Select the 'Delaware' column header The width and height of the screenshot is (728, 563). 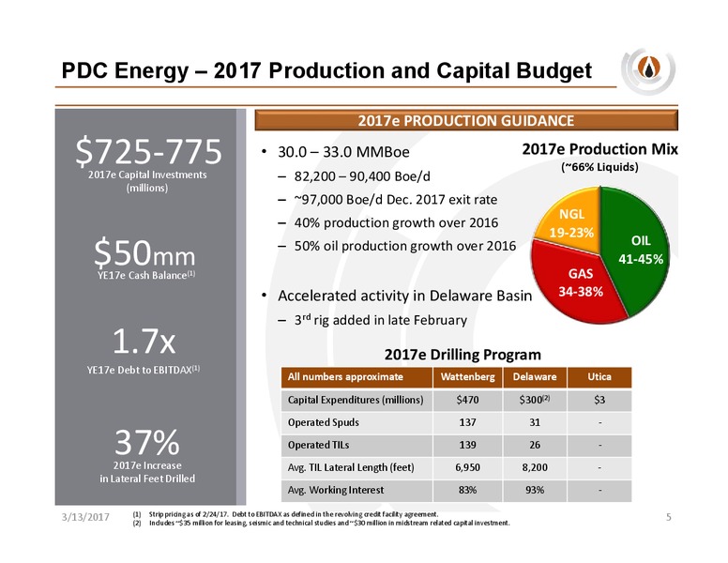[535, 377]
